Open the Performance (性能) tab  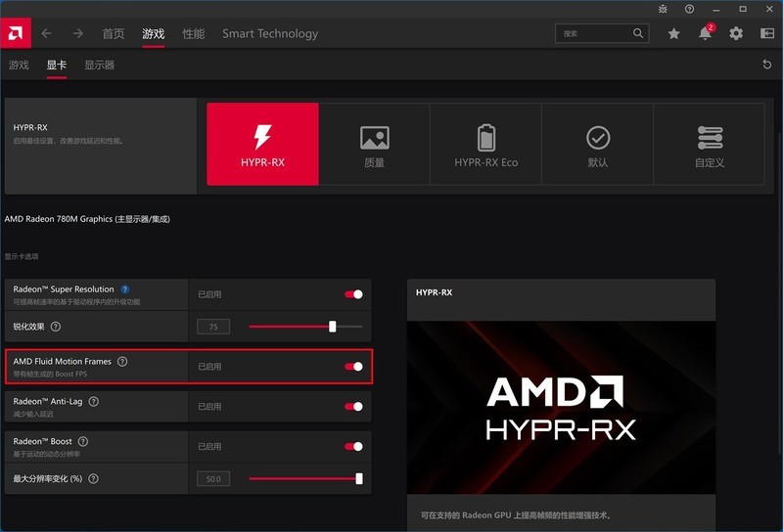tap(193, 33)
